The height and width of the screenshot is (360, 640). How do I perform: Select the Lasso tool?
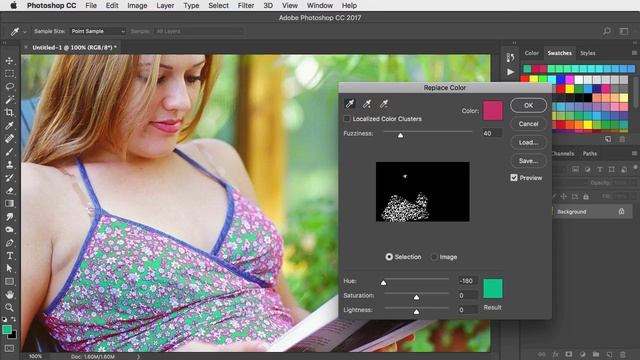click(x=9, y=87)
